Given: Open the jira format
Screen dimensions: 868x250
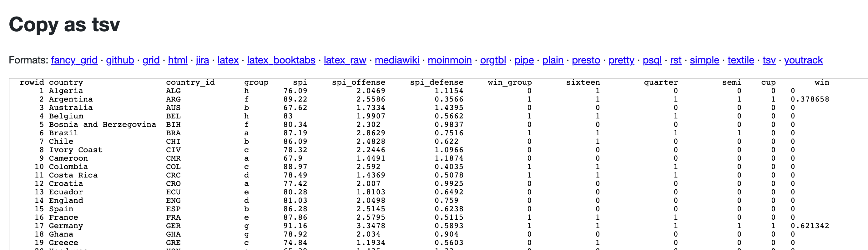Looking at the screenshot, I should (202, 60).
